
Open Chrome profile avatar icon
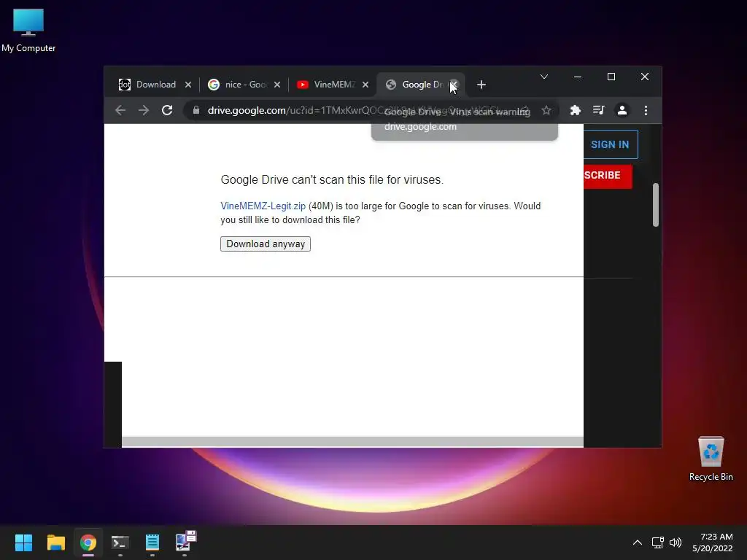click(622, 111)
